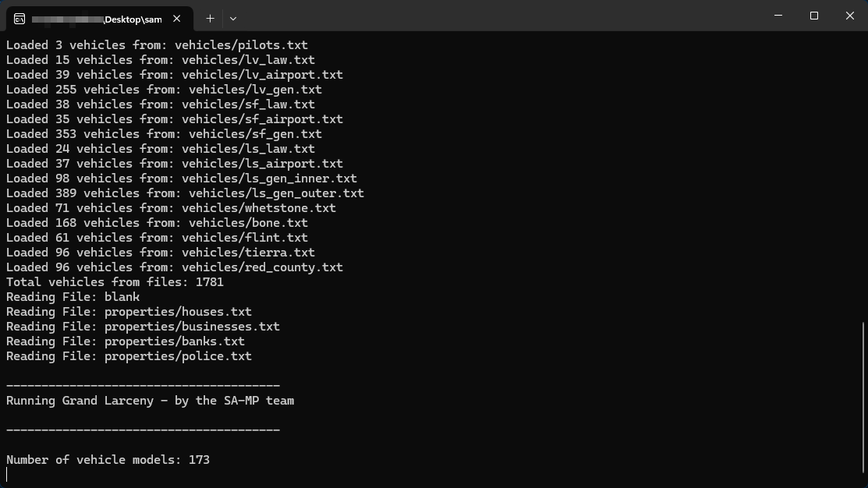Screen dimensions: 868x488
Task: Maximize the terminal window
Action: [x=814, y=16]
